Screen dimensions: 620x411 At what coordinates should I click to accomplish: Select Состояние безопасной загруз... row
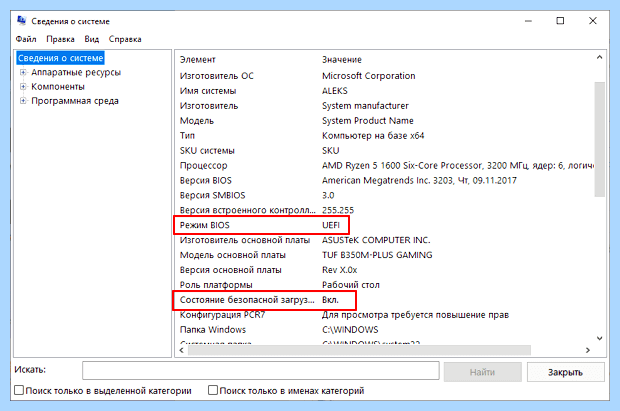click(385, 300)
